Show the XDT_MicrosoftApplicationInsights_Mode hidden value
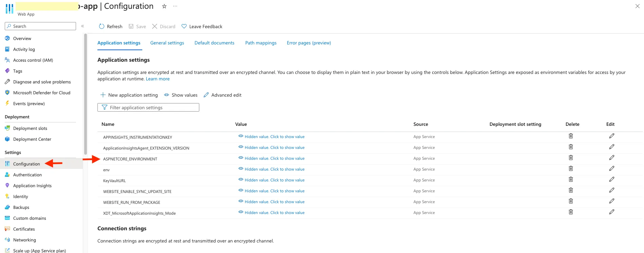Image resolution: width=644 pixels, height=253 pixels. [x=272, y=213]
